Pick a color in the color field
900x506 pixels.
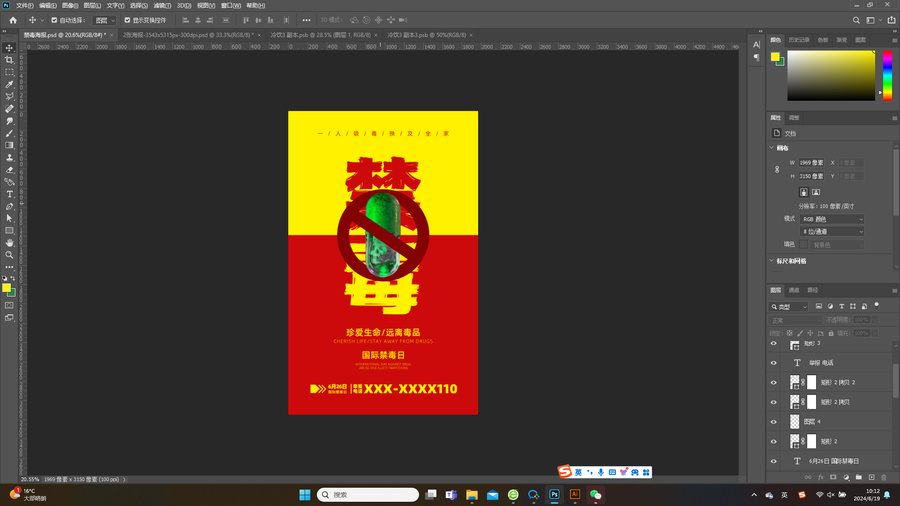click(831, 75)
